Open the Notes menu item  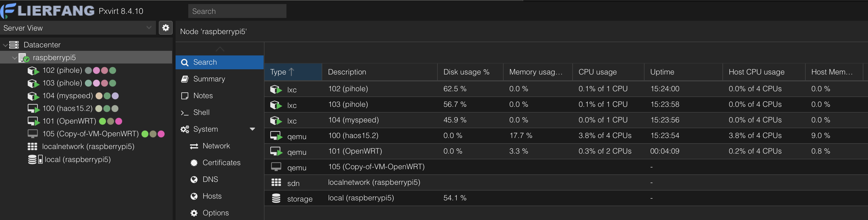click(x=203, y=96)
